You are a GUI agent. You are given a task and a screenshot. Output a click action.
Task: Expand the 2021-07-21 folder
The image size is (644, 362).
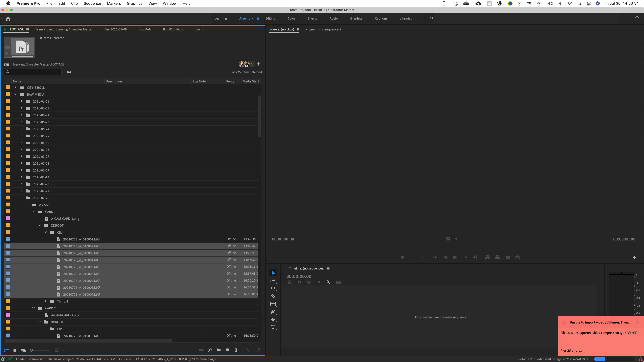[x=22, y=191]
